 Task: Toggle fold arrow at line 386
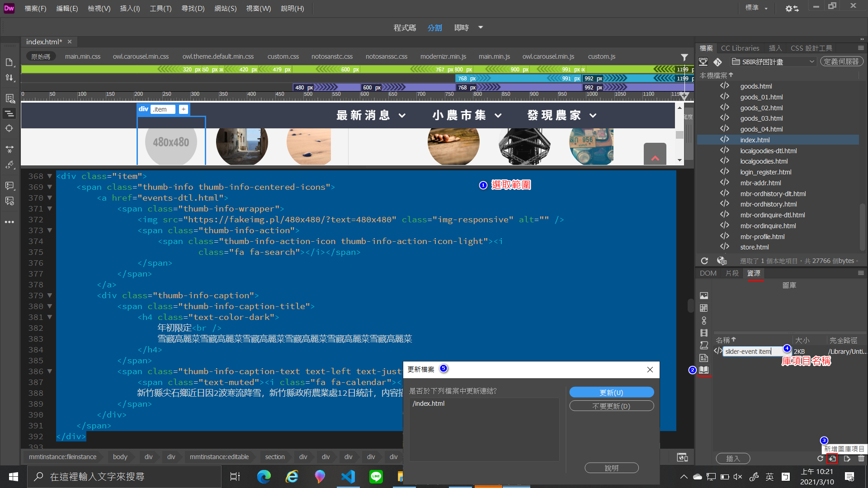[x=50, y=371]
